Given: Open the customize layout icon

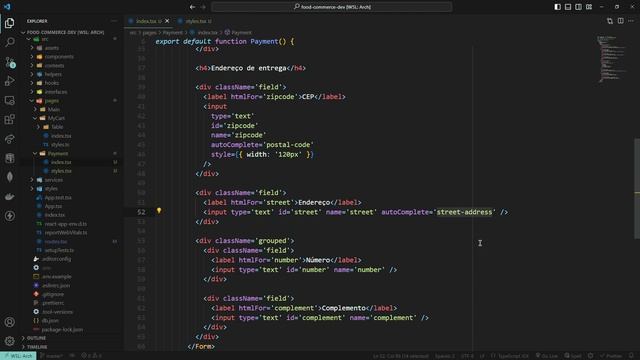Looking at the screenshot, I should (x=589, y=7).
